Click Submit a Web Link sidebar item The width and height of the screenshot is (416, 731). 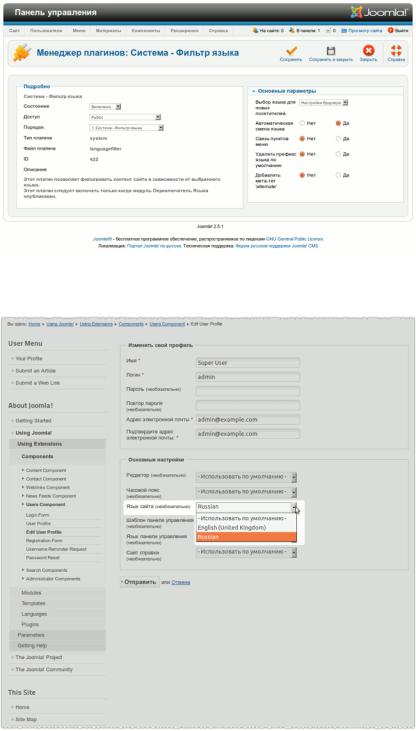point(38,383)
